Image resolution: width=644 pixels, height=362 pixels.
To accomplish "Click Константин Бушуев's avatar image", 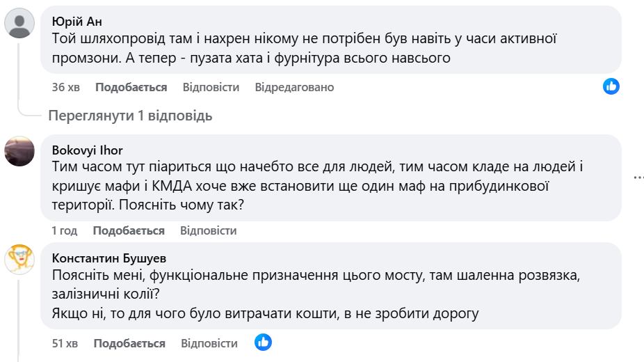I will [x=19, y=259].
